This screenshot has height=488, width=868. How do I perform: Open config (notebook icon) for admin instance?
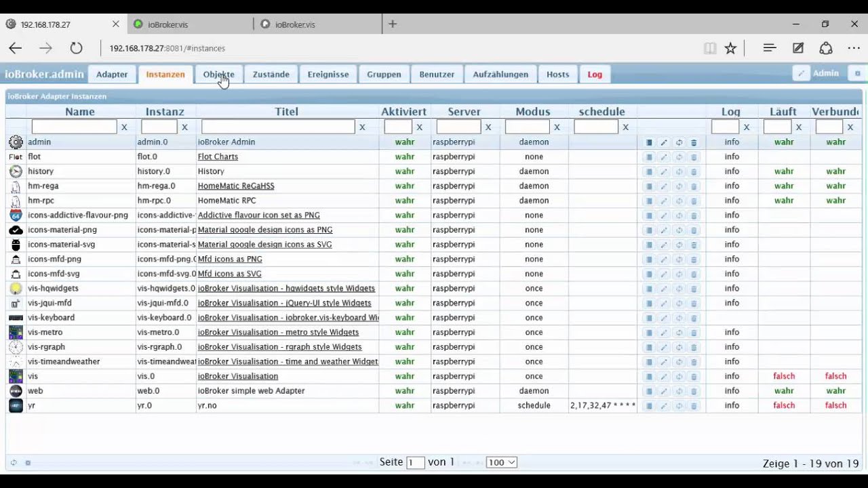point(649,142)
